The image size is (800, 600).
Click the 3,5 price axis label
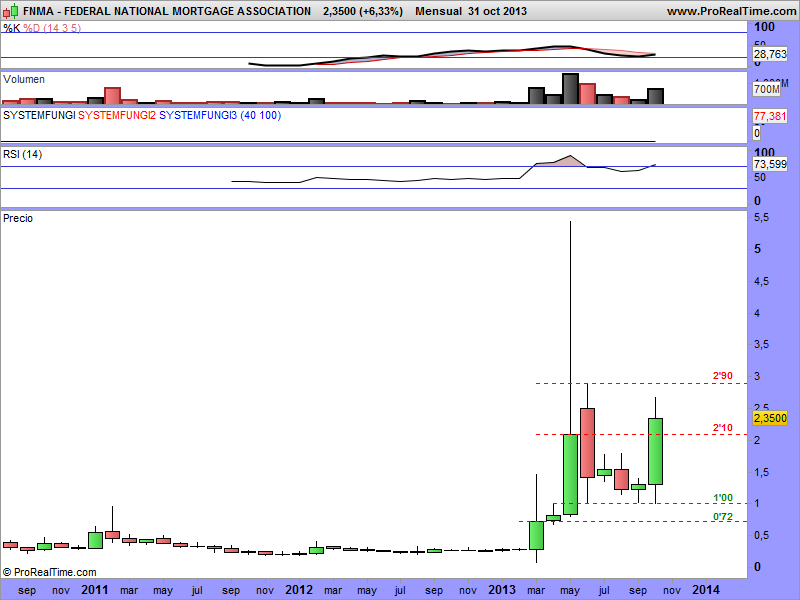[761, 344]
